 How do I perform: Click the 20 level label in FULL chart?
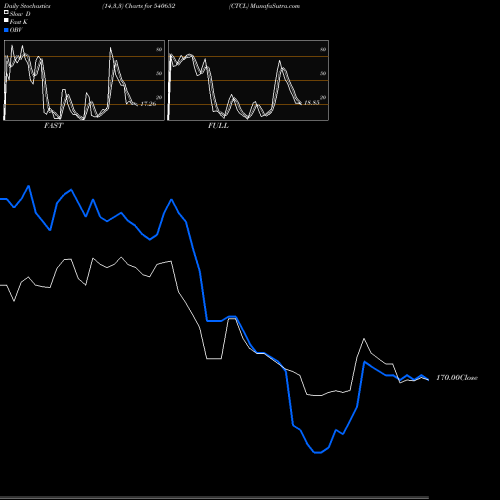[323, 97]
